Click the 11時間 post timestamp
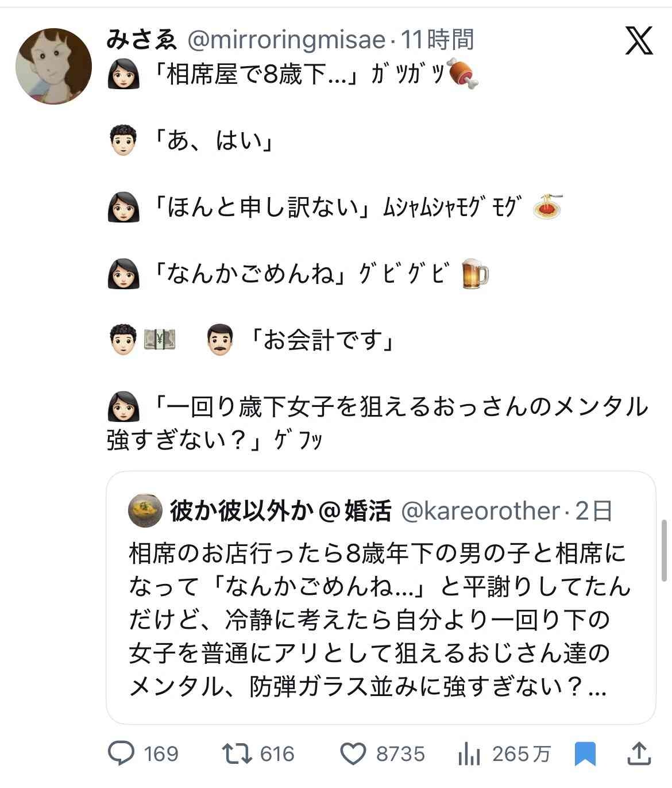Viewport: 672px width, 788px height. tap(438, 40)
